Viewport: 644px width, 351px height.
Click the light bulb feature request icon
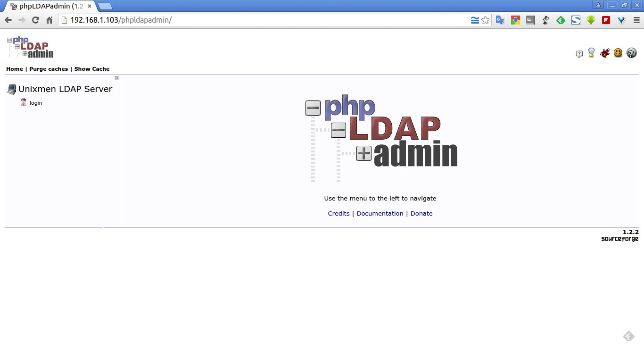591,53
